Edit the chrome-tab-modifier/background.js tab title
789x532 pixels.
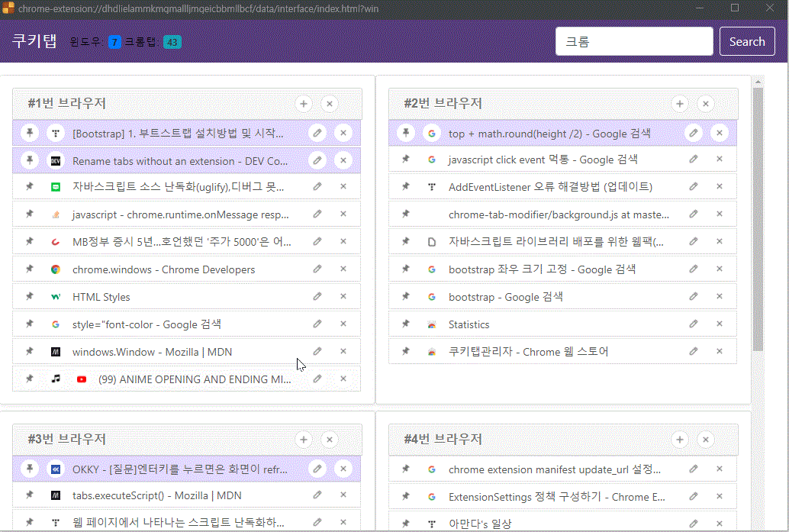pyautogui.click(x=694, y=214)
